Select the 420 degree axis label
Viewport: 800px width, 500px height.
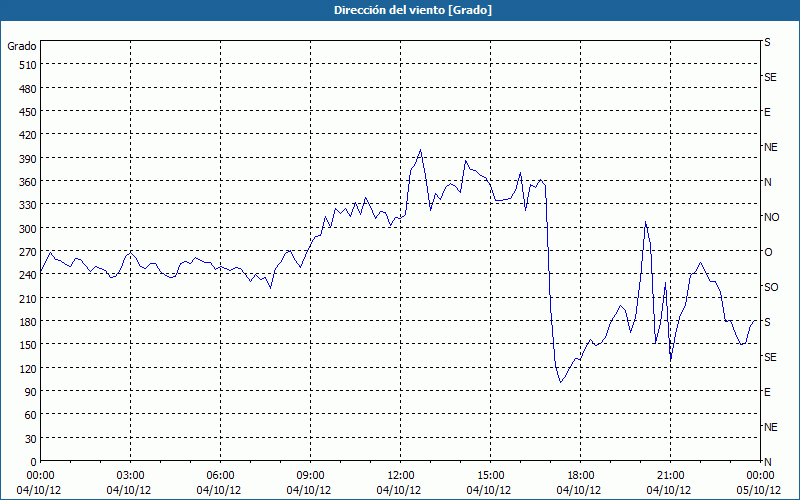(x=29, y=135)
